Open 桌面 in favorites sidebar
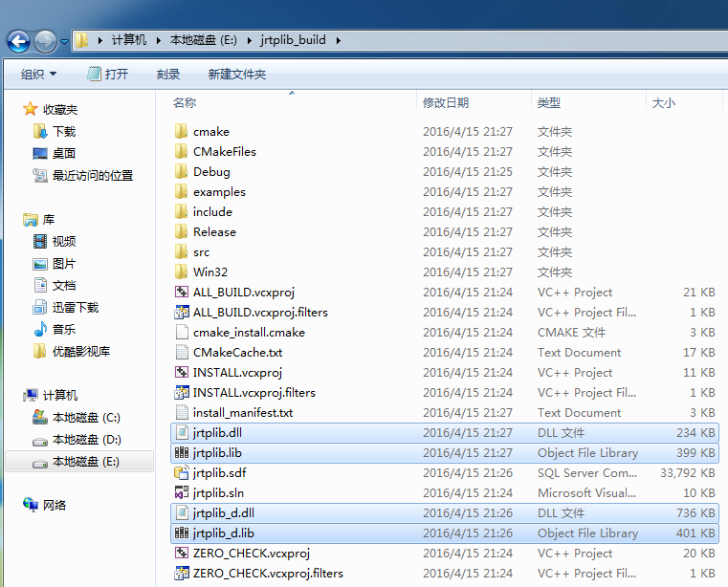 [55, 153]
